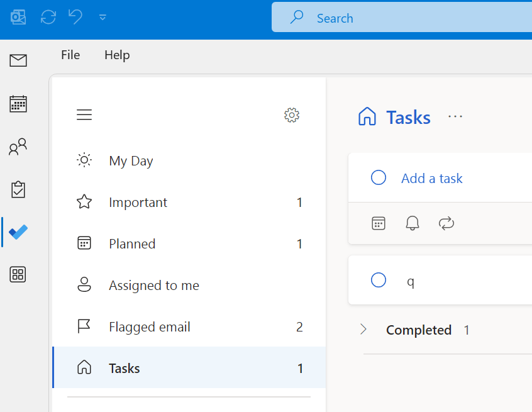Open the Help menu
The height and width of the screenshot is (412, 532).
(x=117, y=55)
